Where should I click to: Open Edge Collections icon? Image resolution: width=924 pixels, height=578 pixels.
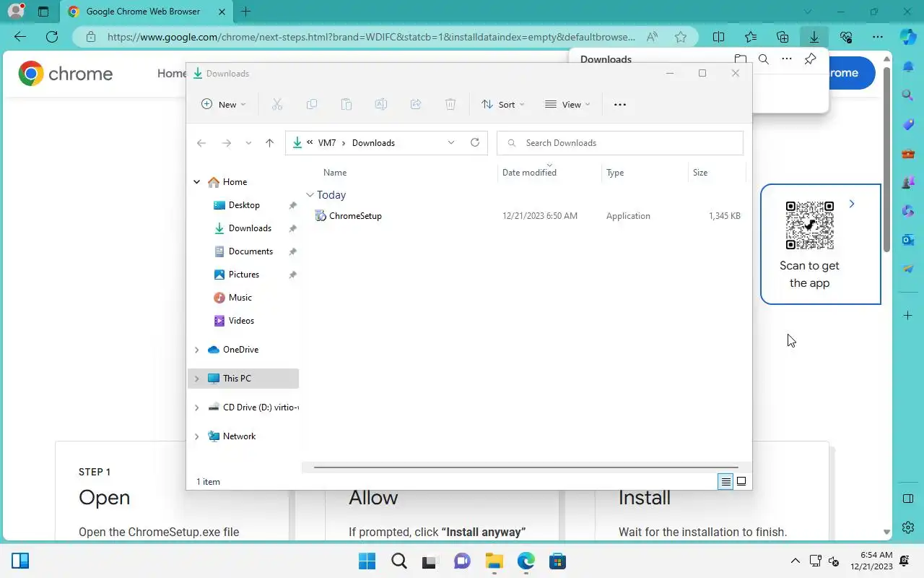pyautogui.click(x=783, y=37)
